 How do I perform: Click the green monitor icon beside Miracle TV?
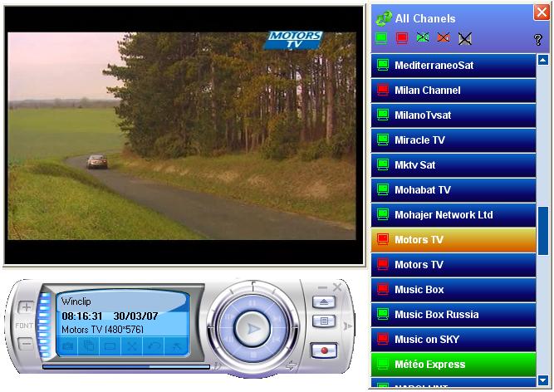click(383, 140)
